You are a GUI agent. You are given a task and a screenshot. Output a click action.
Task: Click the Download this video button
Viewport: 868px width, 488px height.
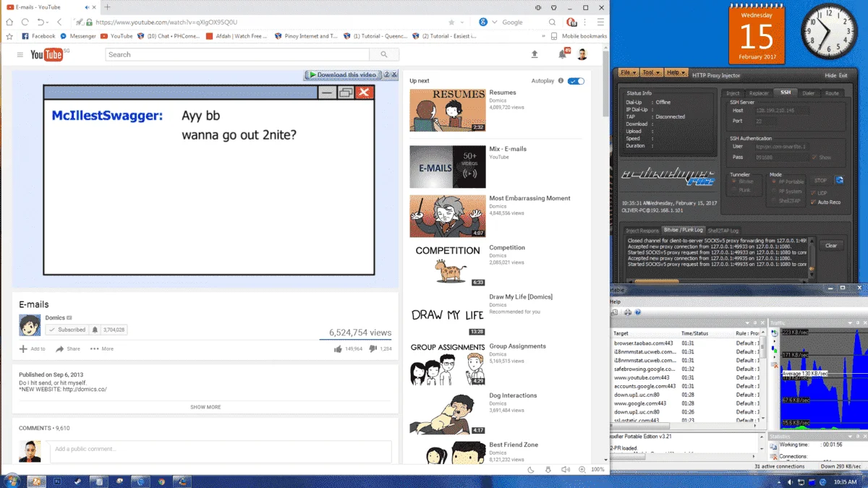342,74
